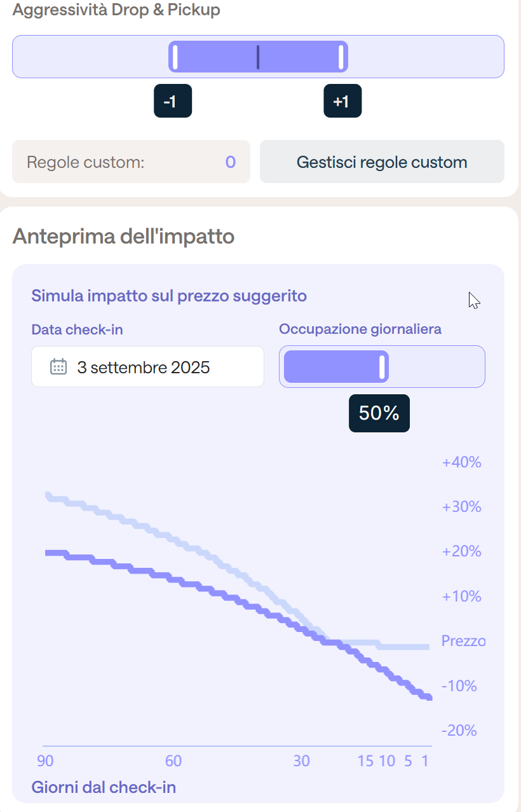Screen dimensions: 521x812
Task: Click the Regole custom count value 0
Action: pyautogui.click(x=231, y=162)
